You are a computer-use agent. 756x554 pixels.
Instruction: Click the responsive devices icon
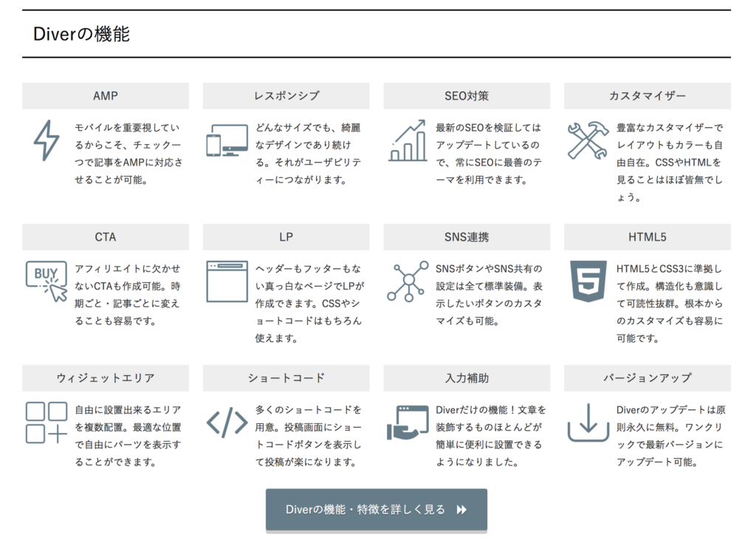pyautogui.click(x=227, y=140)
